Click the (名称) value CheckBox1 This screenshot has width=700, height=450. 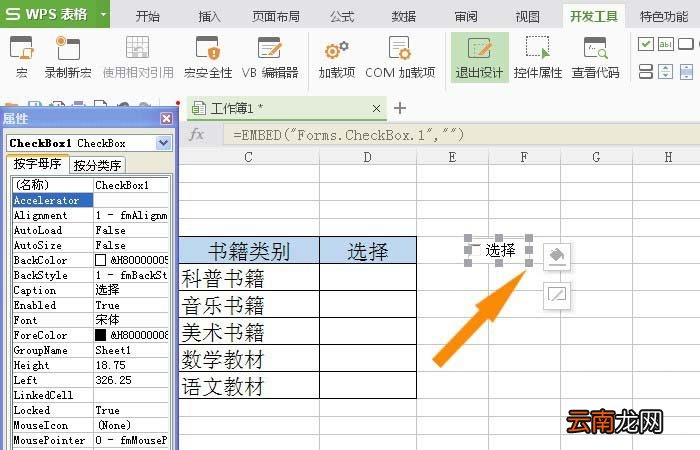tap(131, 185)
